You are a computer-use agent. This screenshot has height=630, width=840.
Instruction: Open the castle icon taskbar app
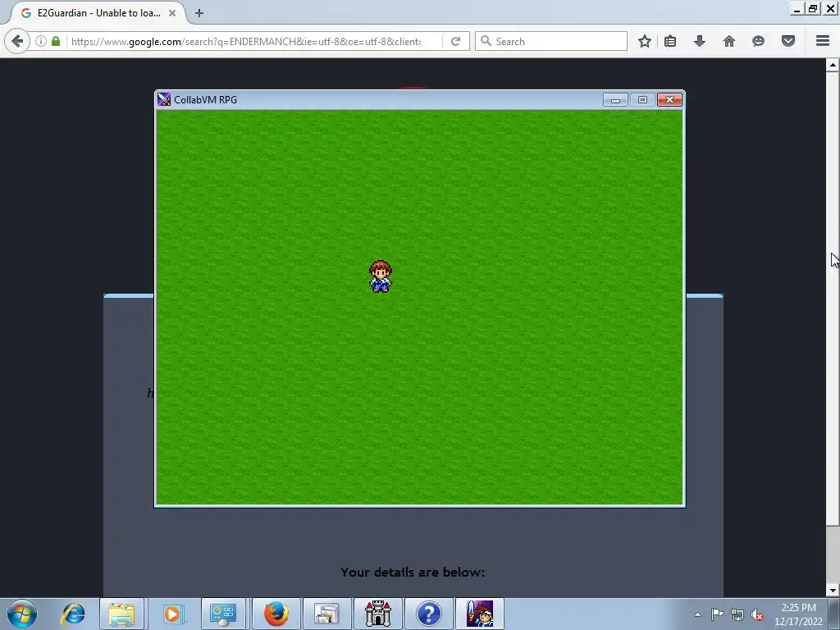click(x=377, y=614)
